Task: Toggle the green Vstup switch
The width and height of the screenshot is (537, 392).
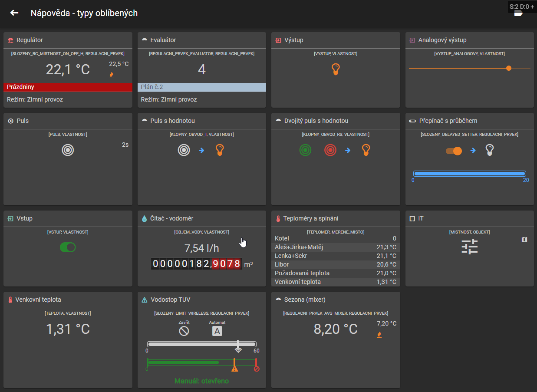Action: 68,247
